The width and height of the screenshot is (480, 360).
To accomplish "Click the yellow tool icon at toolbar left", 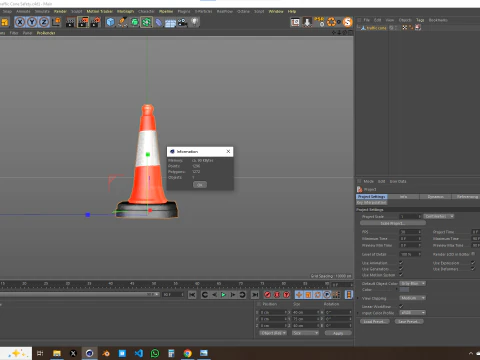I will pos(4,22).
